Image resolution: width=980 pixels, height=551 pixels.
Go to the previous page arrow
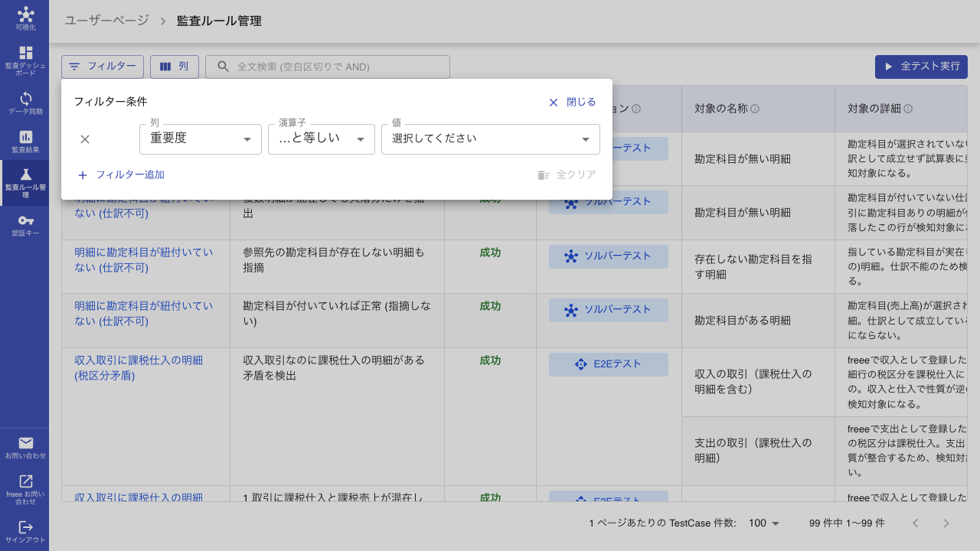pos(915,523)
